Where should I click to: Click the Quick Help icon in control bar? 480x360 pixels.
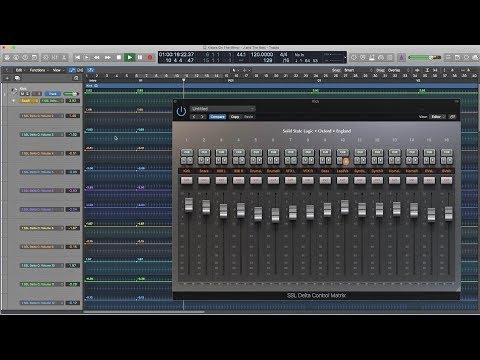click(x=25, y=57)
